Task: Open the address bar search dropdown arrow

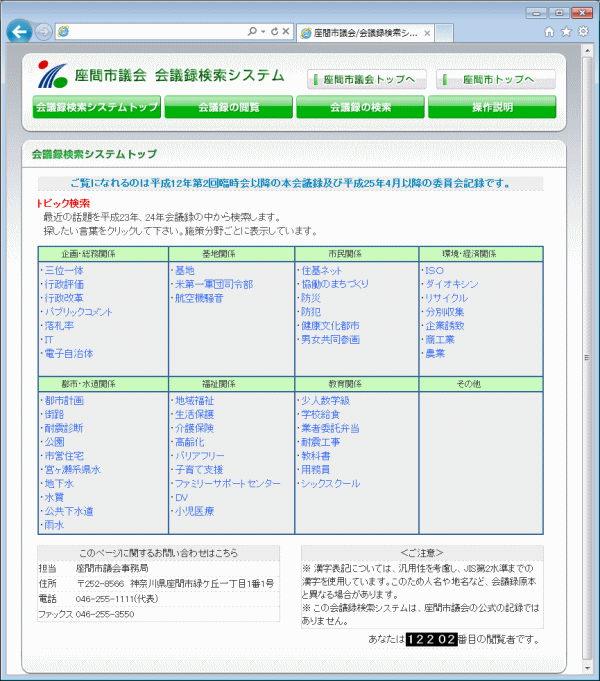Action: coord(263,32)
